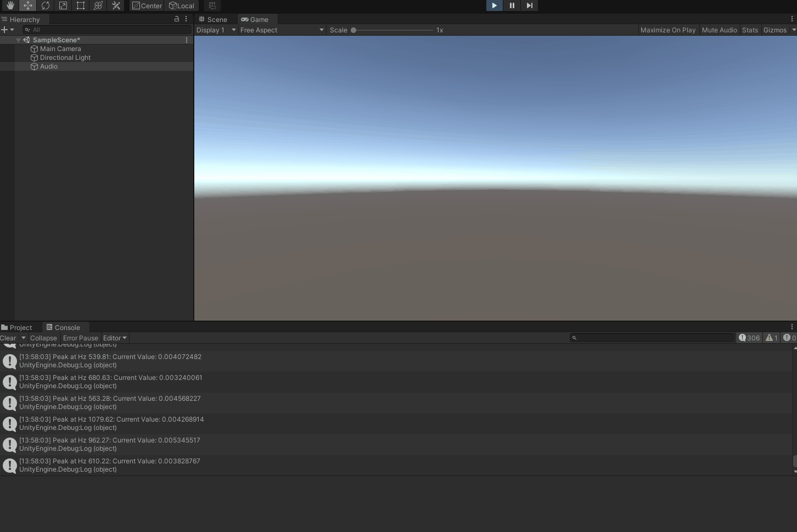Select the Rect tool
The image size is (797, 532).
[x=81, y=5]
